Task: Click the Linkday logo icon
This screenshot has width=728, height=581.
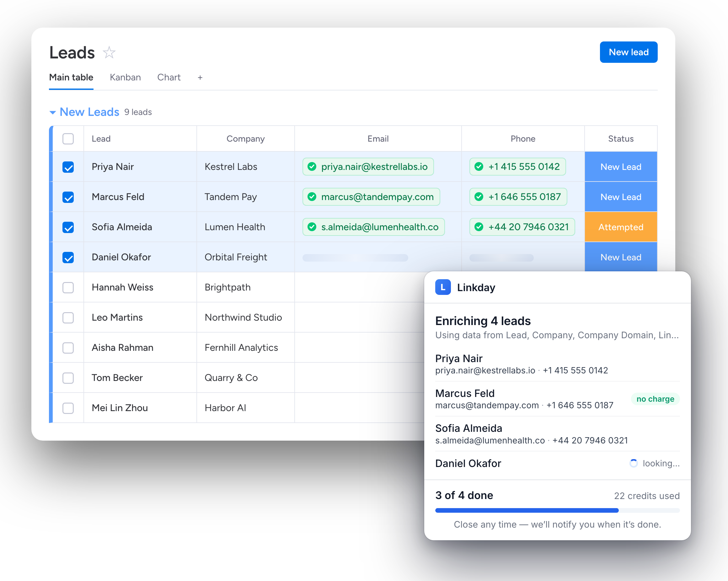Action: point(443,287)
